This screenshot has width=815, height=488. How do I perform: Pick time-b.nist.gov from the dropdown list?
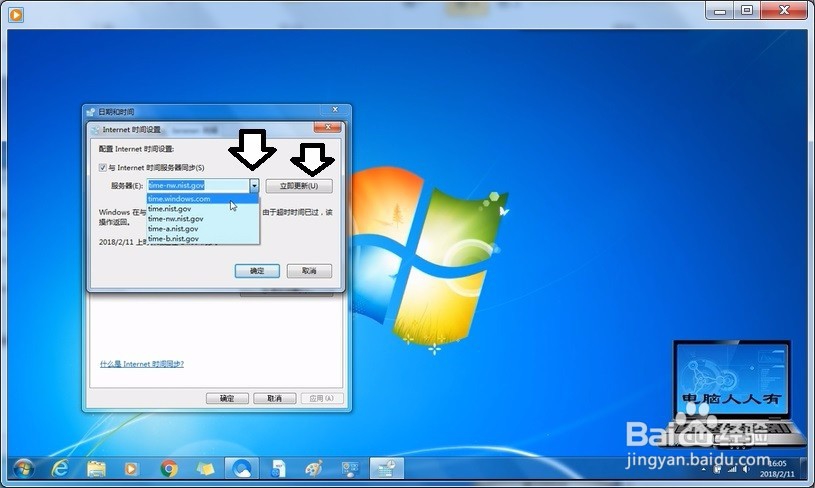(x=202, y=239)
